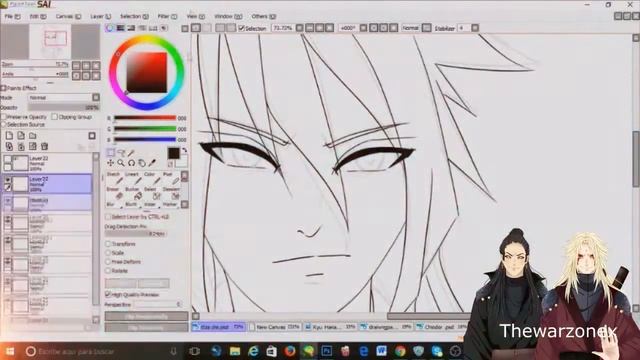Viewport: 640px width, 360px height.
Task: Select the hand pan tool
Action: pyautogui.click(x=142, y=163)
